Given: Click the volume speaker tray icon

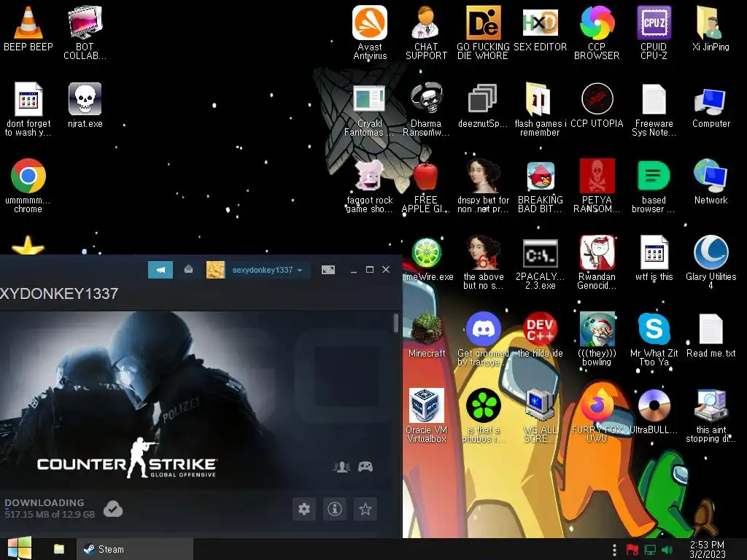Looking at the screenshot, I should click(x=667, y=550).
